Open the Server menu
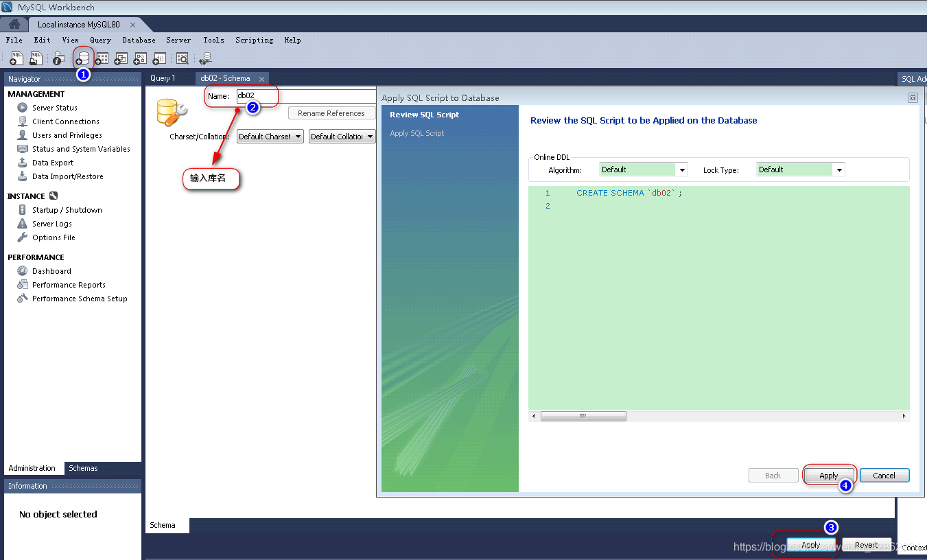Viewport: 927px width, 560px height. click(178, 40)
